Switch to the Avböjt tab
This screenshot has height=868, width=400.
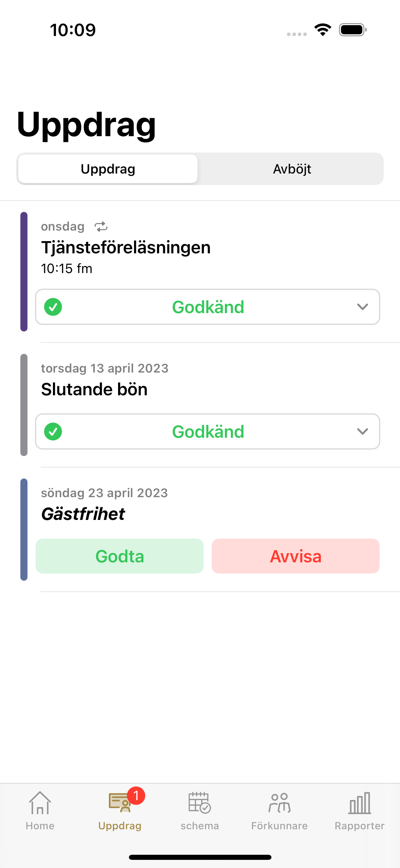[x=292, y=169]
